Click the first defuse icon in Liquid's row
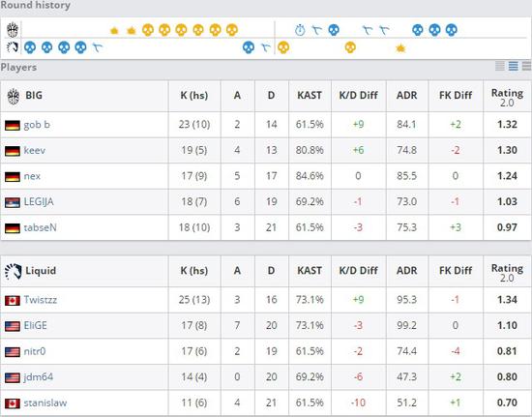Image resolution: width=532 pixels, height=417 pixels. point(97,47)
